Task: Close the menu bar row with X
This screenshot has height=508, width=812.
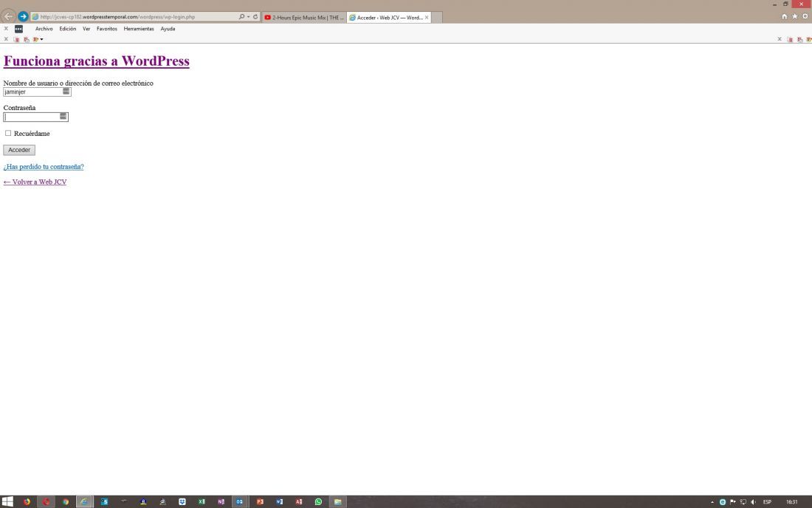Action: click(6, 29)
